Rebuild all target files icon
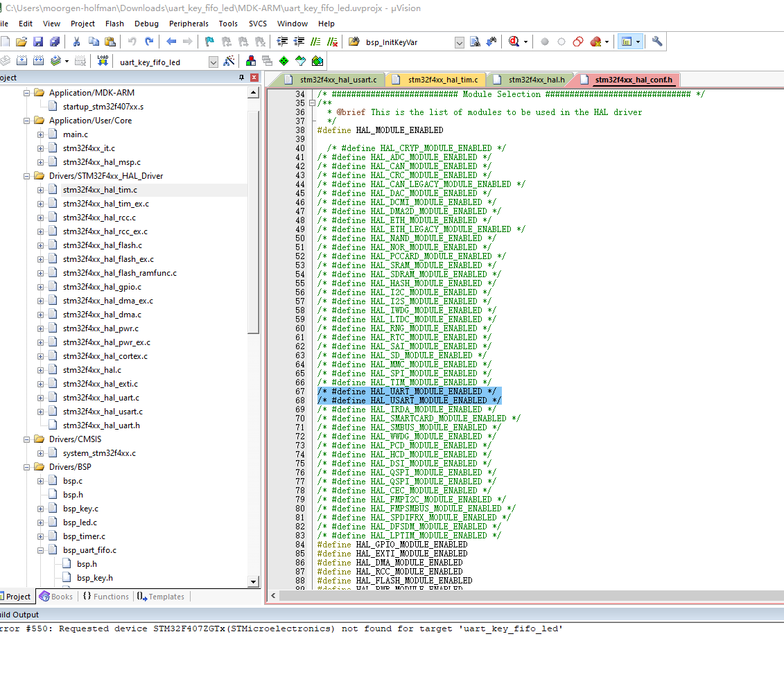Image resolution: width=784 pixels, height=677 pixels. (x=39, y=61)
